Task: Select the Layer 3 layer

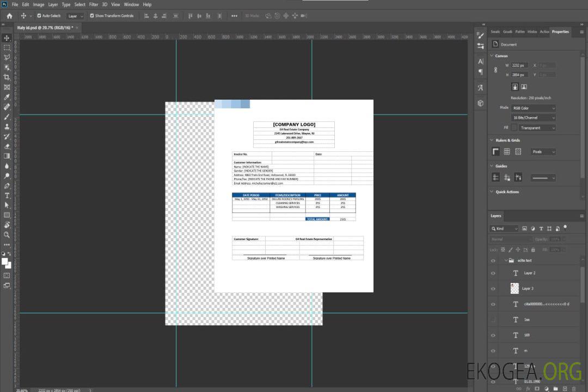Action: pos(528,289)
